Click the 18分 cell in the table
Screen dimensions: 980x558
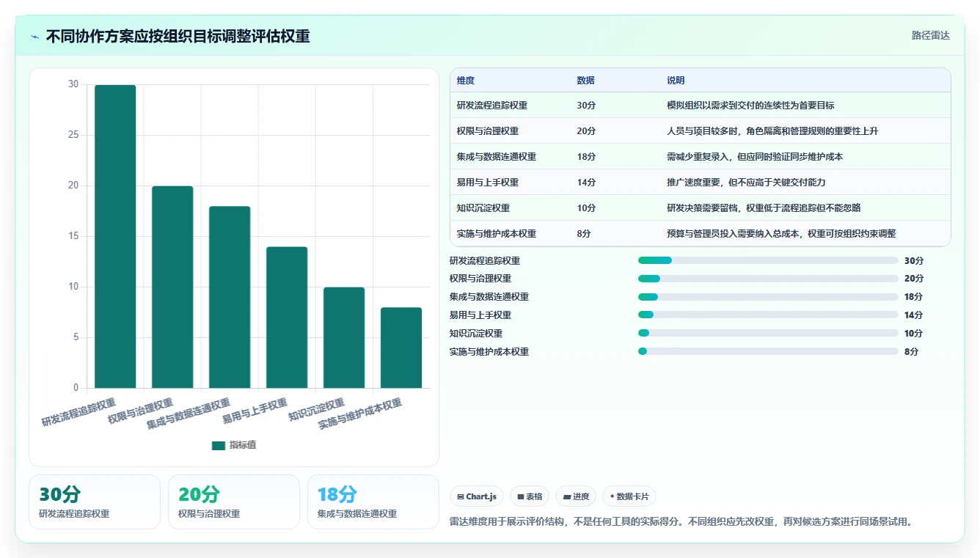615,157
